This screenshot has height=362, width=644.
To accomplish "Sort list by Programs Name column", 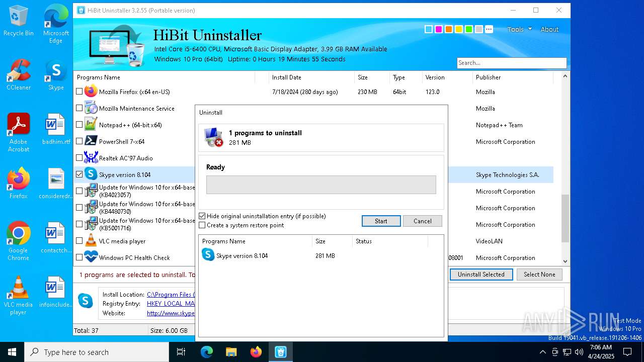I will pos(164,77).
